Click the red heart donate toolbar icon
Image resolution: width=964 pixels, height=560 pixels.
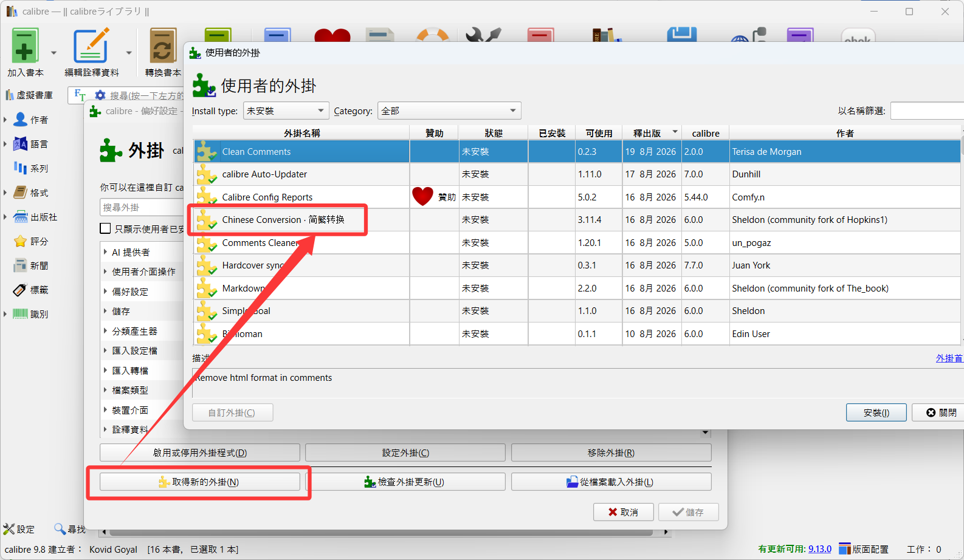pos(332,35)
